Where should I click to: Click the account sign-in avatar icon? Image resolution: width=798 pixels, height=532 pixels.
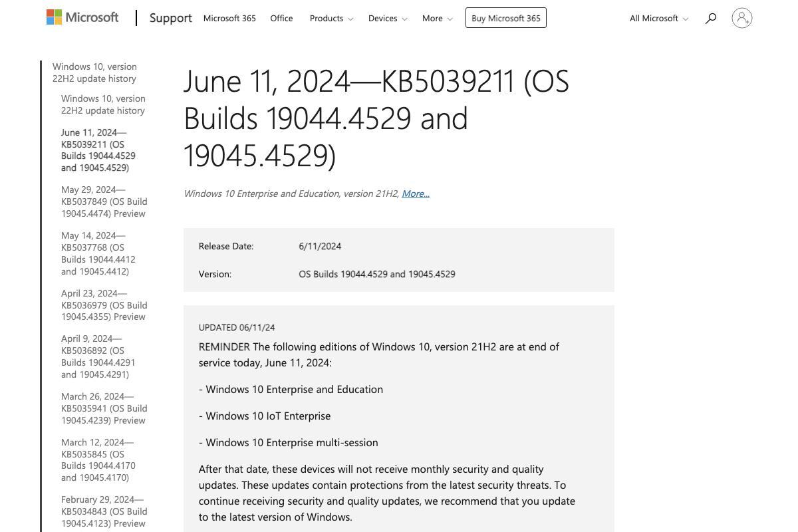tap(742, 18)
